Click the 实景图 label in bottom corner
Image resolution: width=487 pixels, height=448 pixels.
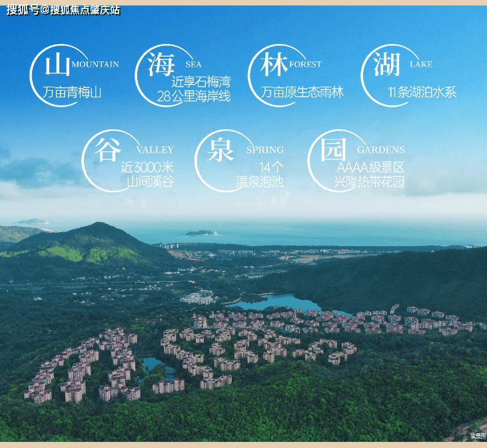coord(477,437)
